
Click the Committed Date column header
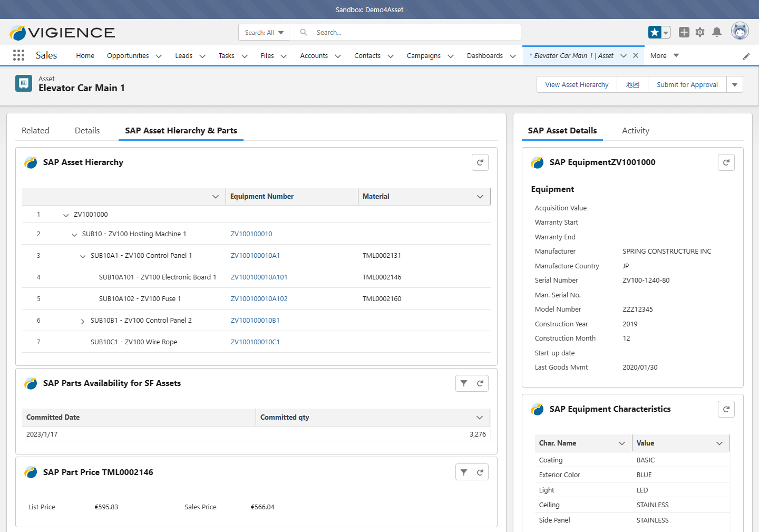click(x=139, y=418)
